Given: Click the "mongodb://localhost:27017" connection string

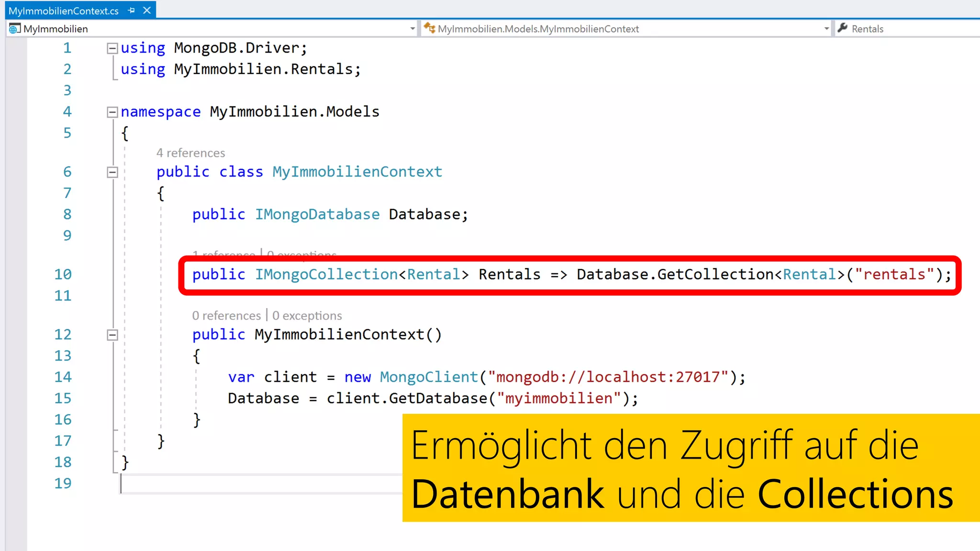Looking at the screenshot, I should (608, 377).
